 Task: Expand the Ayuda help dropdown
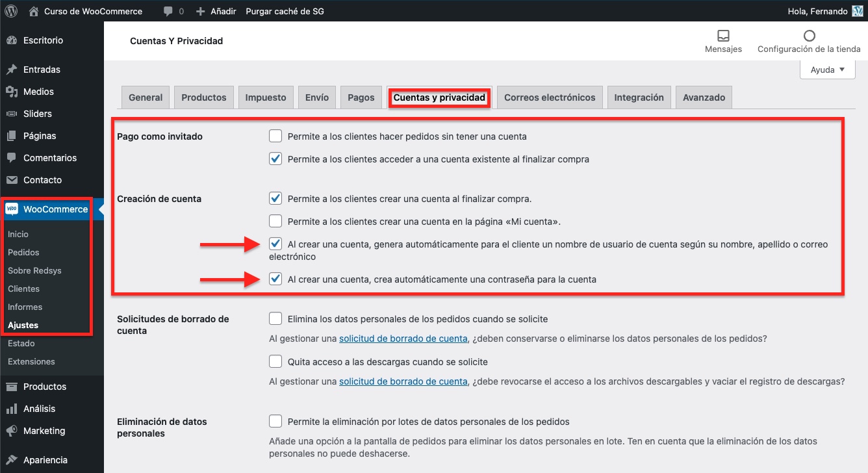click(x=828, y=70)
